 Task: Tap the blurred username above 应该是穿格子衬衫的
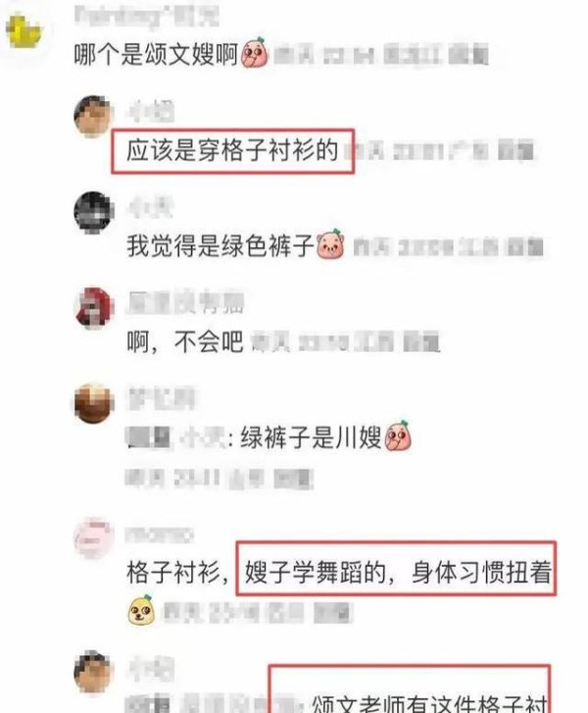[x=151, y=112]
